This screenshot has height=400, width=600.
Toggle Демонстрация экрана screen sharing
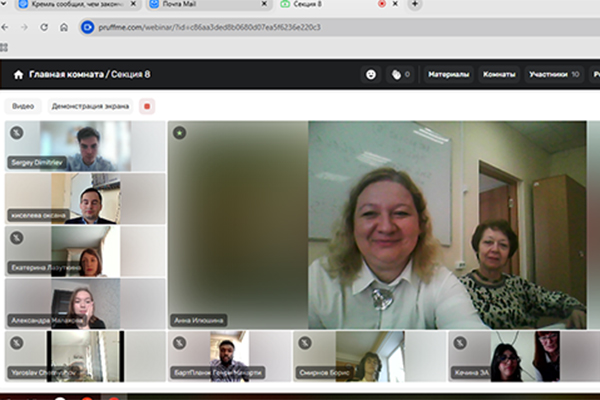(x=88, y=105)
